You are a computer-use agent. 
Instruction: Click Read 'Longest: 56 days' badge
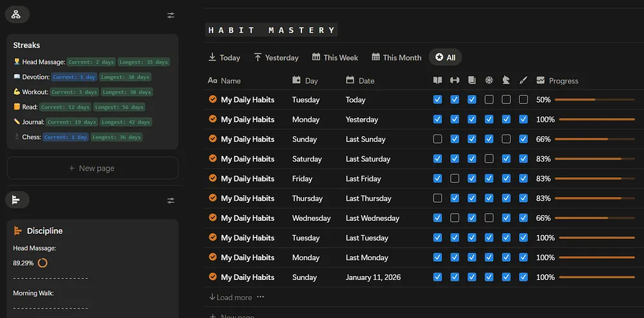(x=119, y=107)
